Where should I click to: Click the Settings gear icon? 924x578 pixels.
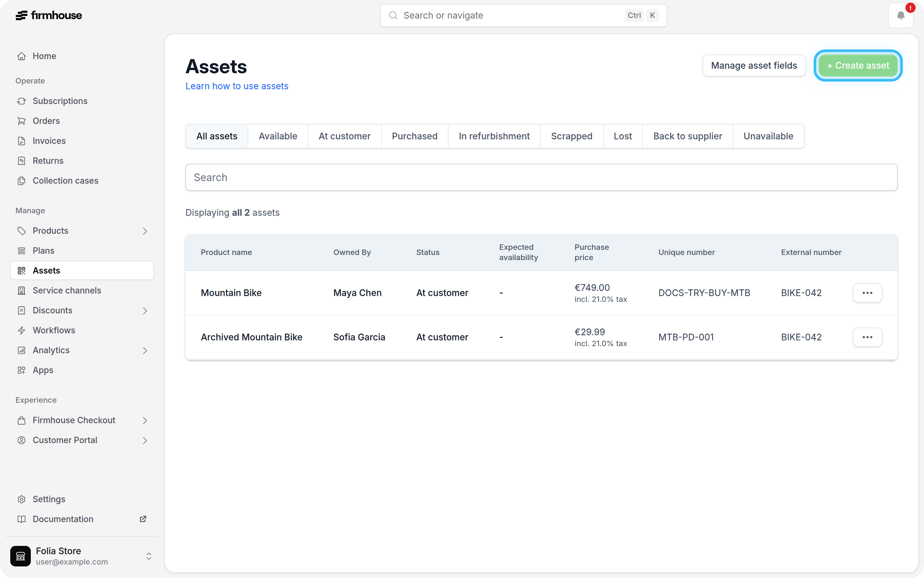(22, 499)
